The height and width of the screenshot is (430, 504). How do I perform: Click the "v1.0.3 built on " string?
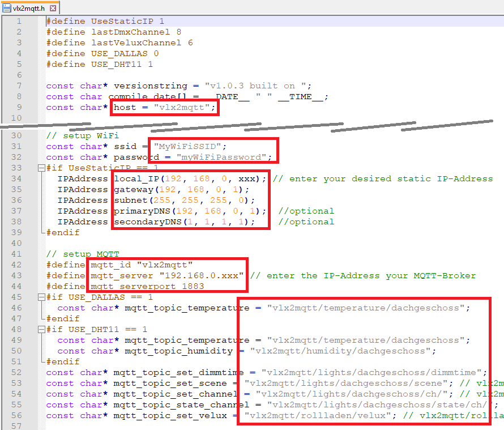255,86
